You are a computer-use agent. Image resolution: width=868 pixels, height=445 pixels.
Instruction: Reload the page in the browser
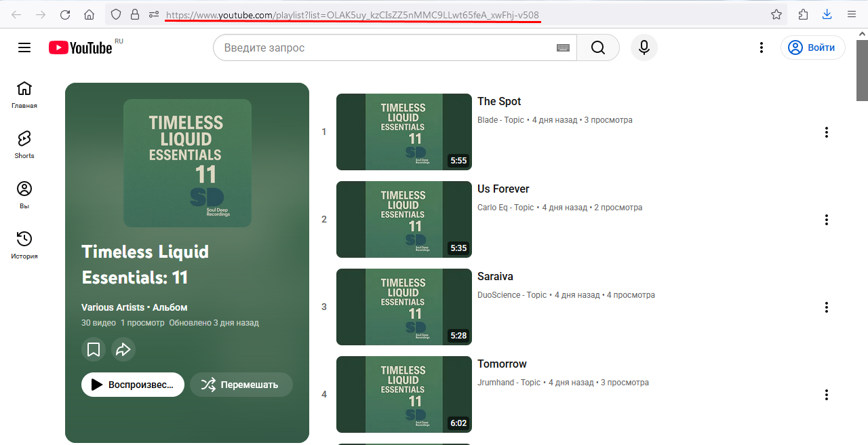[65, 14]
